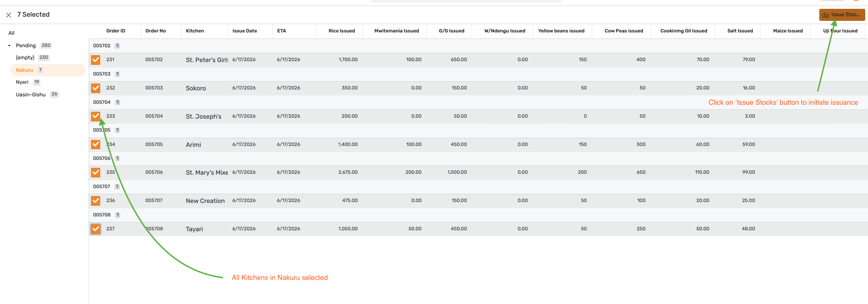Click G/G issued value 1,000.00
Screen dimensions: 868x304
pyautogui.click(x=457, y=172)
